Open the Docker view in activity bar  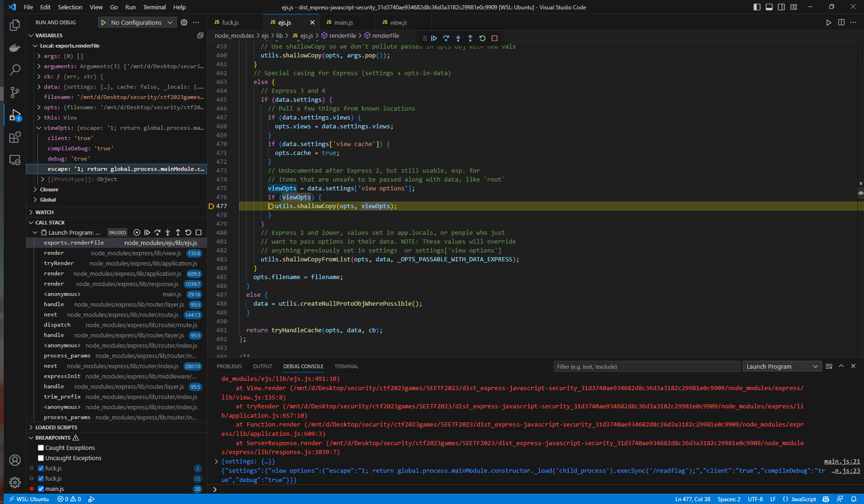pyautogui.click(x=15, y=48)
